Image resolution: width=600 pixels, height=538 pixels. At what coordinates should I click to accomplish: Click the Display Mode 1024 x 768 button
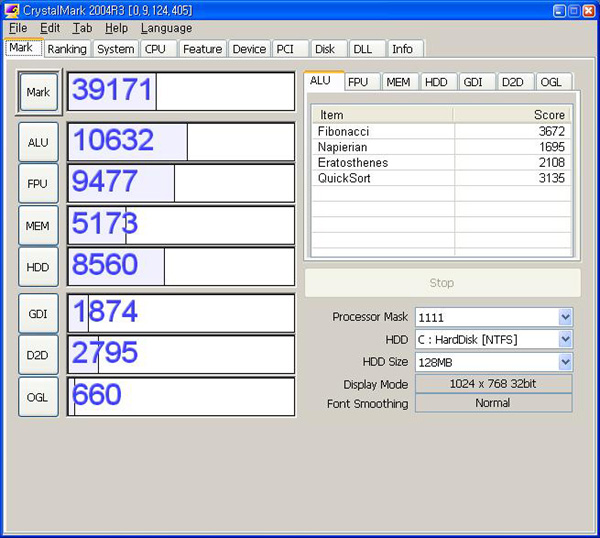point(494,384)
